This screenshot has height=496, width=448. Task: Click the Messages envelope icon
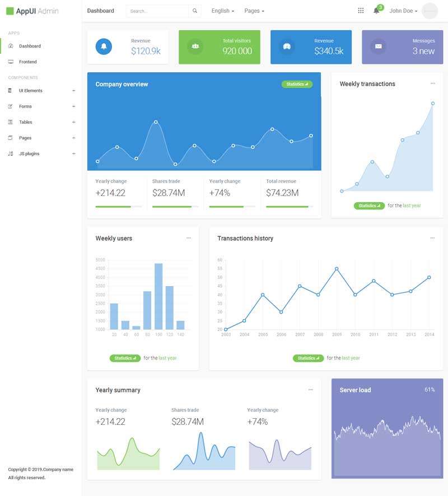pos(378,46)
